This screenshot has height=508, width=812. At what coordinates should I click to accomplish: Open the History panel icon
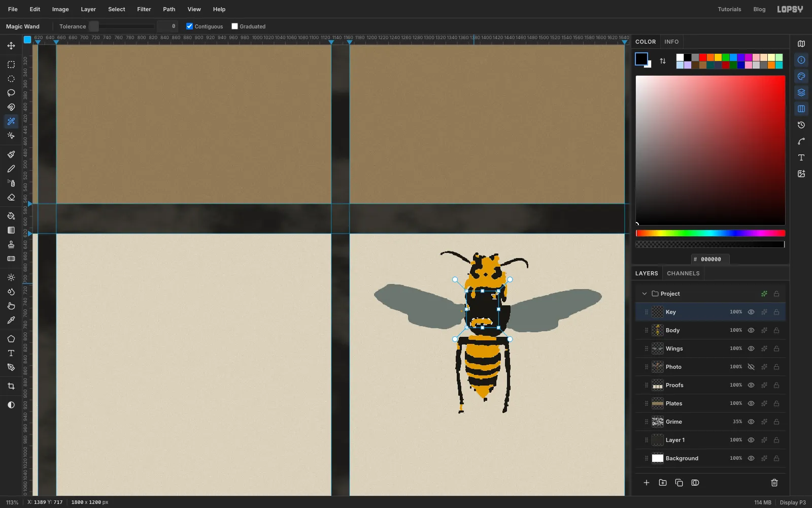[801, 125]
